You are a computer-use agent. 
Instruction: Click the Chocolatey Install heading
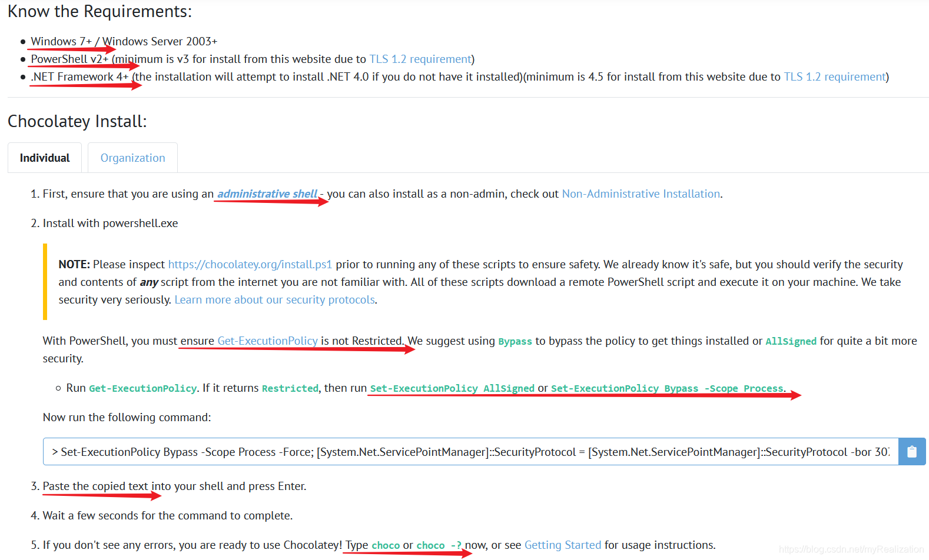[77, 121]
